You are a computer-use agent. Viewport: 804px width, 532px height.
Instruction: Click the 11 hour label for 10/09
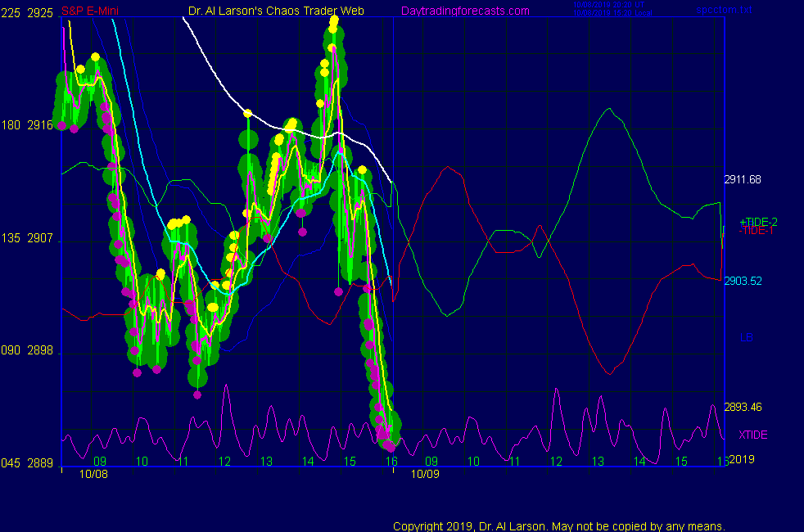click(515, 462)
